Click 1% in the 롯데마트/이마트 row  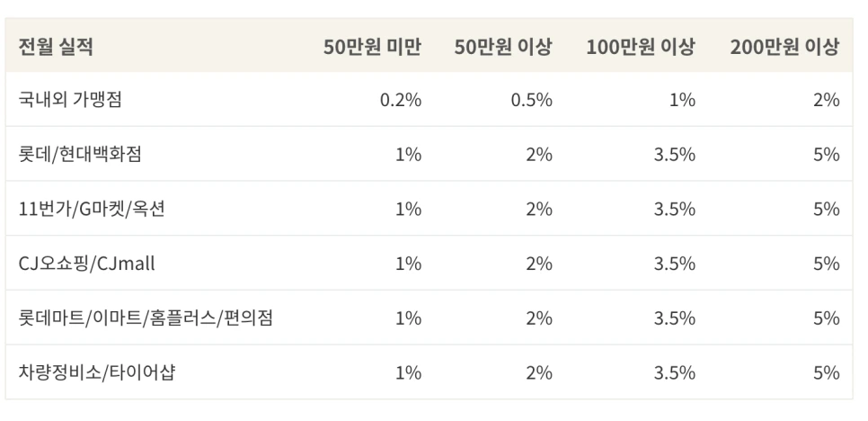coord(409,318)
